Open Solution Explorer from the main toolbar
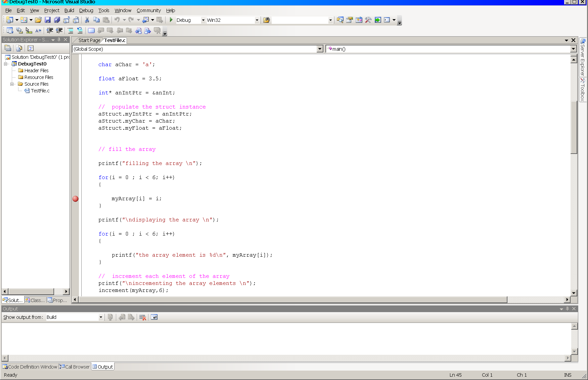588x380 pixels. click(x=340, y=20)
